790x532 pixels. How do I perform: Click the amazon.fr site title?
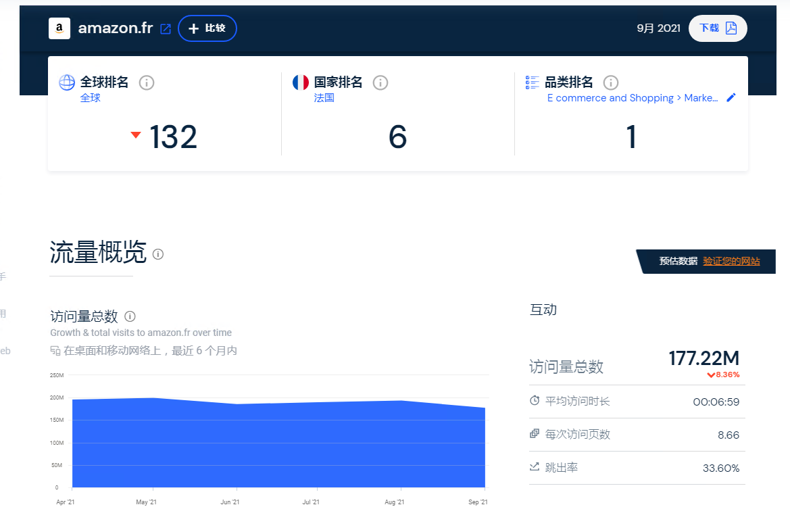(116, 28)
